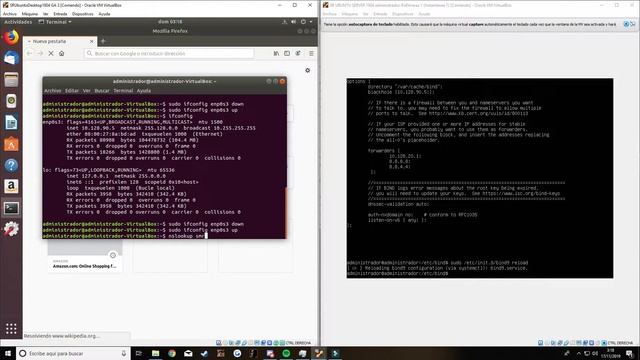Screen dimensions: 640x360
Task: Click Firefox stop loading button
Action: pyautogui.click(x=51, y=53)
